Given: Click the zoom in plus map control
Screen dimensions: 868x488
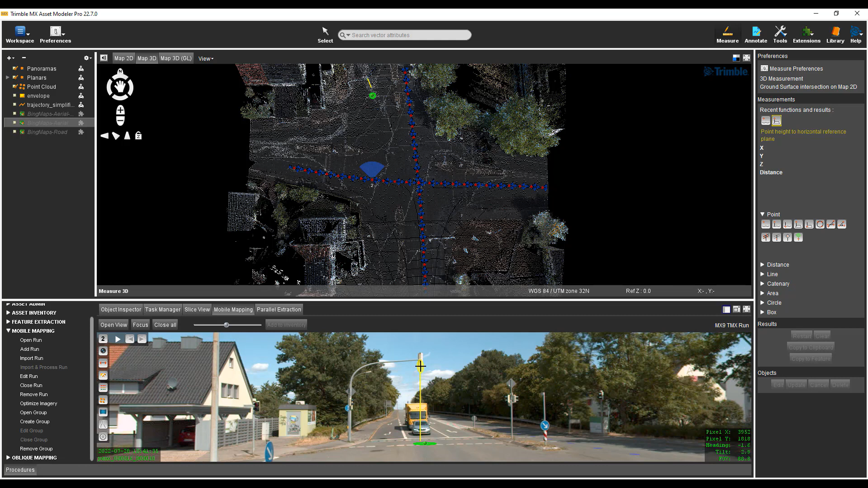Looking at the screenshot, I should 120,110.
